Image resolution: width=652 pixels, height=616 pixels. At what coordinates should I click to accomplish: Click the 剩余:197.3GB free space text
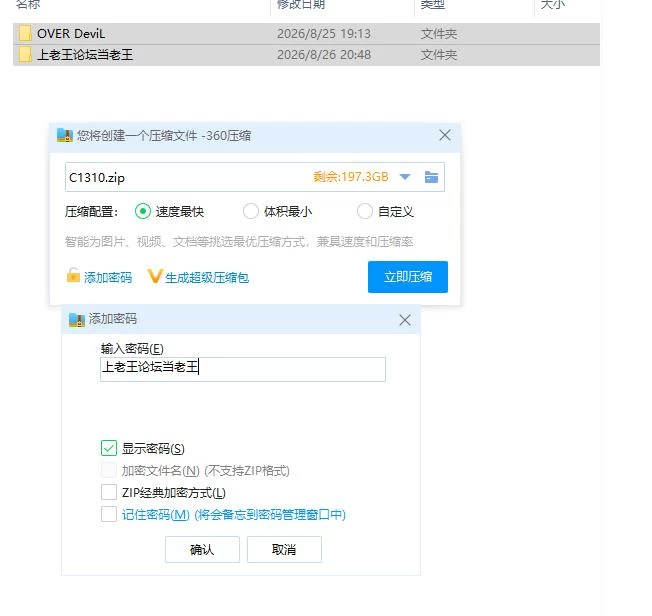click(351, 177)
